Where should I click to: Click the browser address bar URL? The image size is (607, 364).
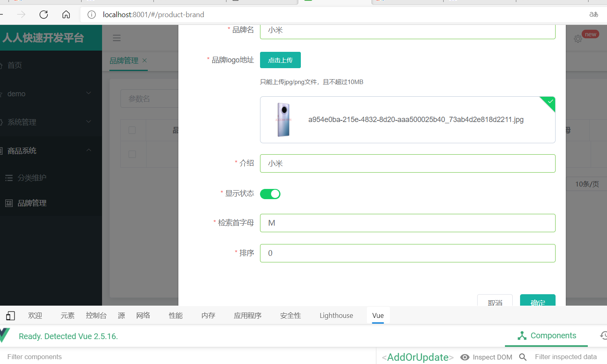tap(153, 15)
